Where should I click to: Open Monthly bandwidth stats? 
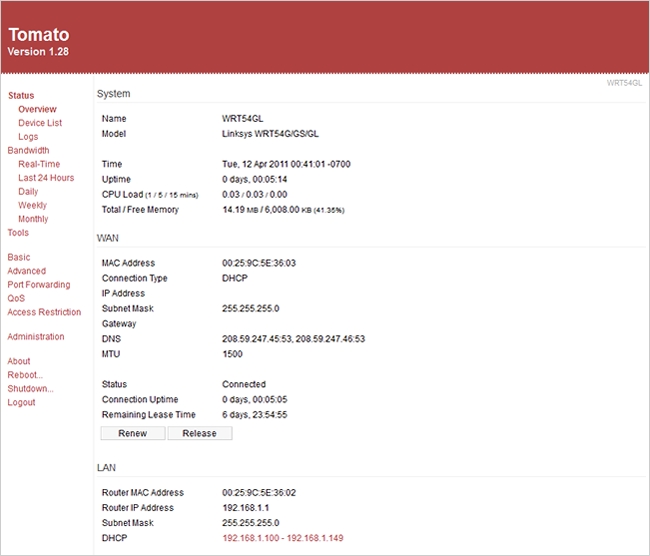pos(33,219)
